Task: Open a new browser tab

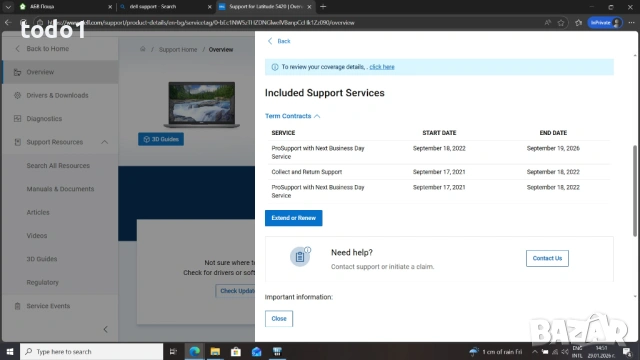Action: coord(323,7)
